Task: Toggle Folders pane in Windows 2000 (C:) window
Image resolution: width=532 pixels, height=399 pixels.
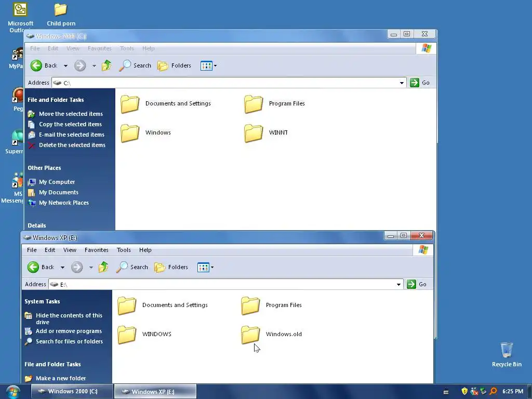Action: tap(175, 65)
